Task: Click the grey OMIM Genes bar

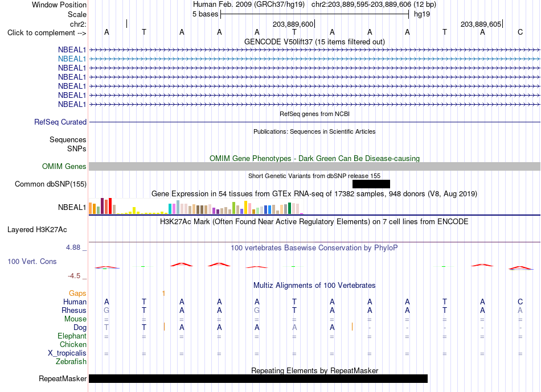Action: click(314, 167)
